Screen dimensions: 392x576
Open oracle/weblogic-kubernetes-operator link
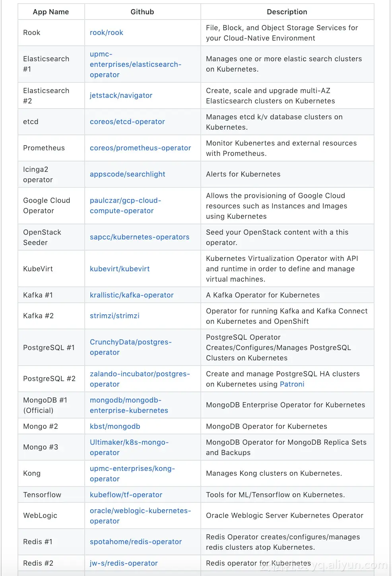140,516
